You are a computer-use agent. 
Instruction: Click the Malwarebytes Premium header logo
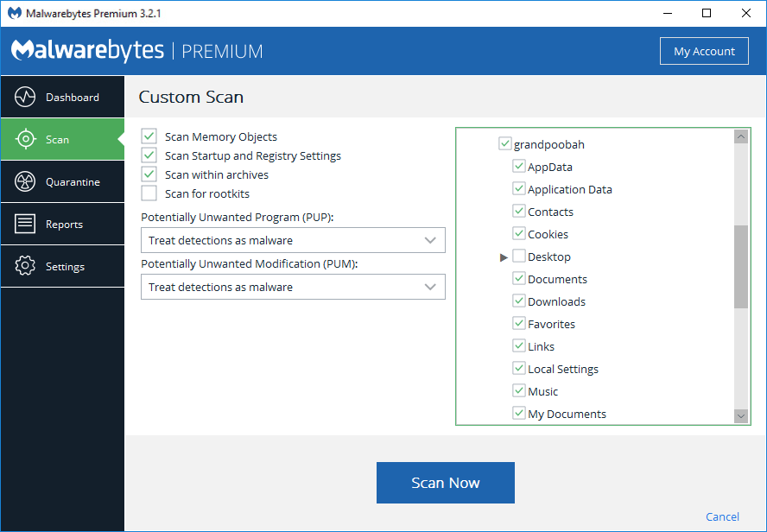tap(137, 51)
